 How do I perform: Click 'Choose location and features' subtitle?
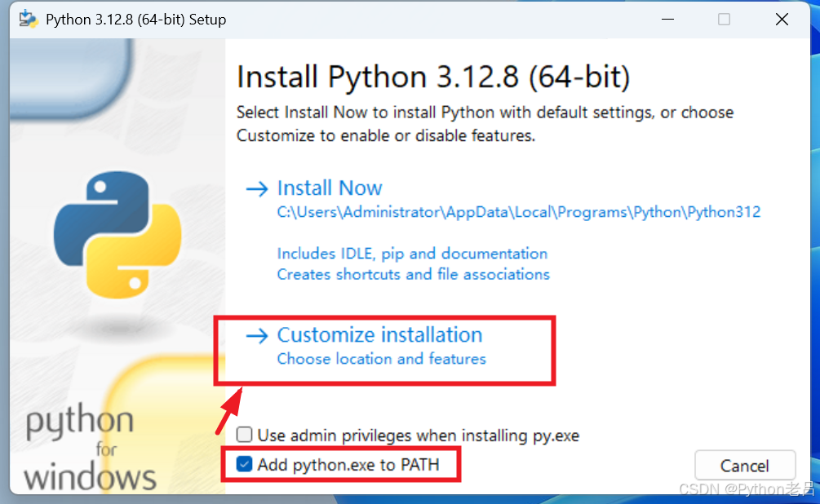coord(381,359)
